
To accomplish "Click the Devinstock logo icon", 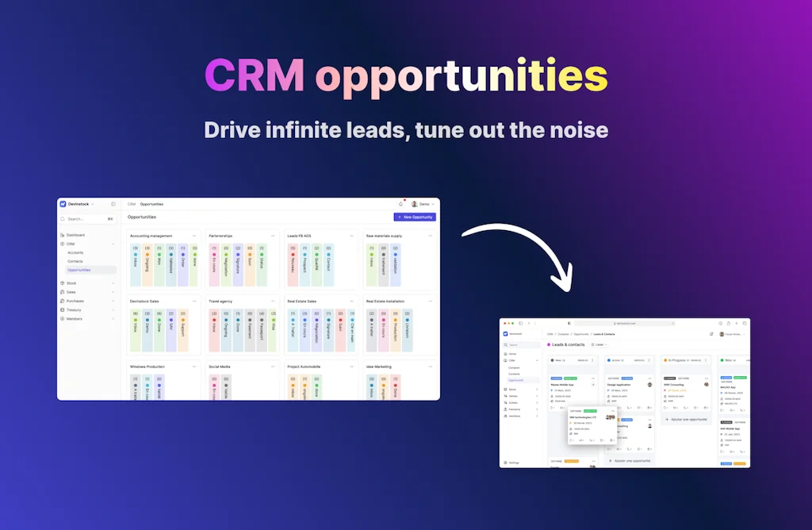I will click(x=63, y=204).
